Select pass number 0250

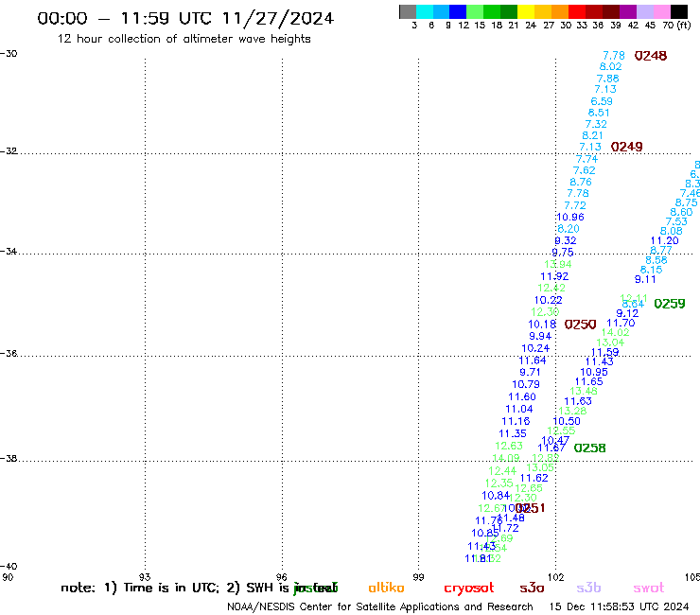[580, 325]
